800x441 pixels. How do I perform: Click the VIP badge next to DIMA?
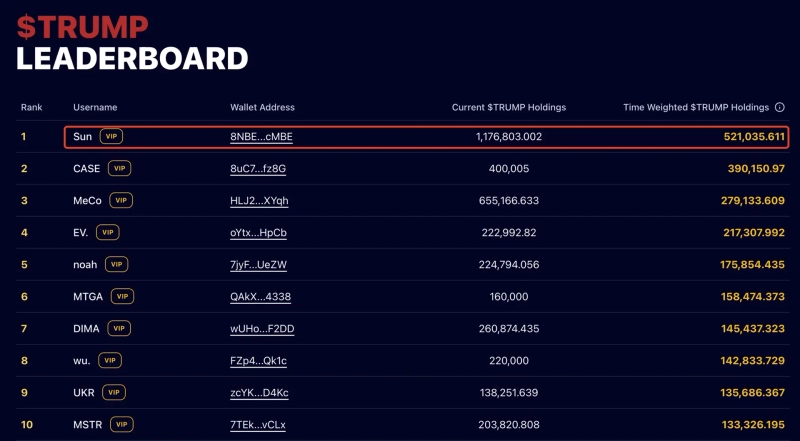[x=120, y=328]
